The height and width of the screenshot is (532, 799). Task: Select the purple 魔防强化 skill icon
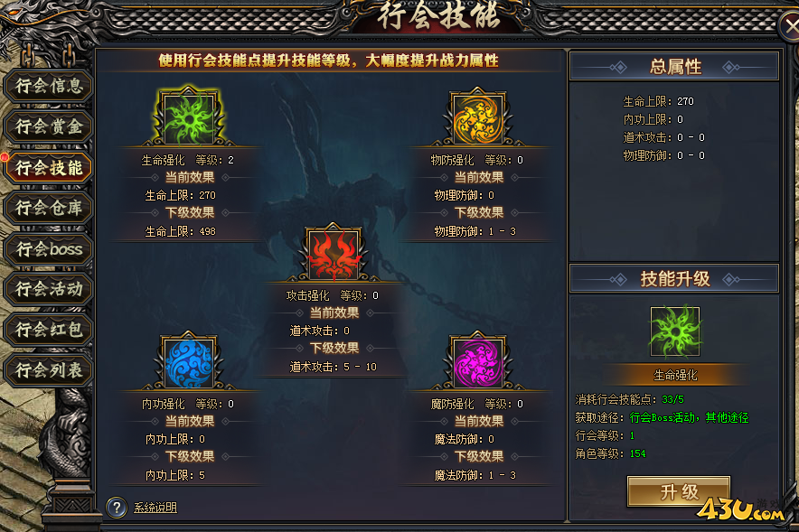point(478,363)
